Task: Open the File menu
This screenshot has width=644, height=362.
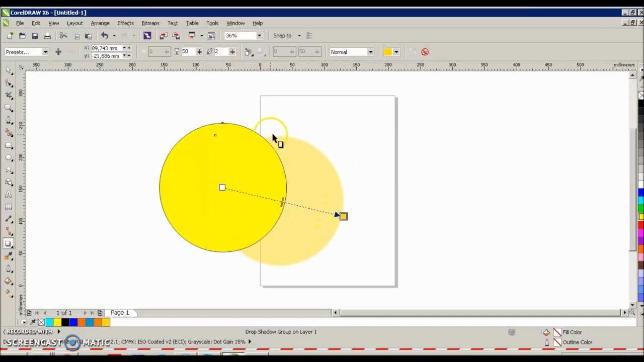Action: [x=20, y=23]
